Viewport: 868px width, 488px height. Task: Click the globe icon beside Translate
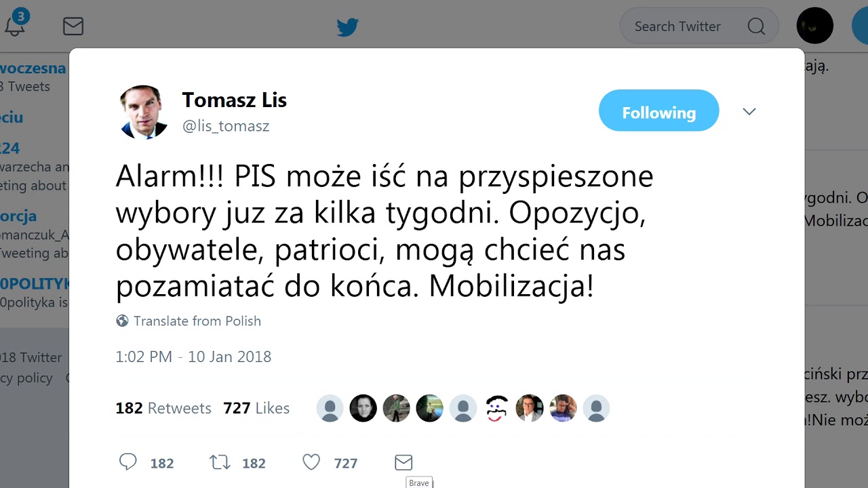pos(122,321)
